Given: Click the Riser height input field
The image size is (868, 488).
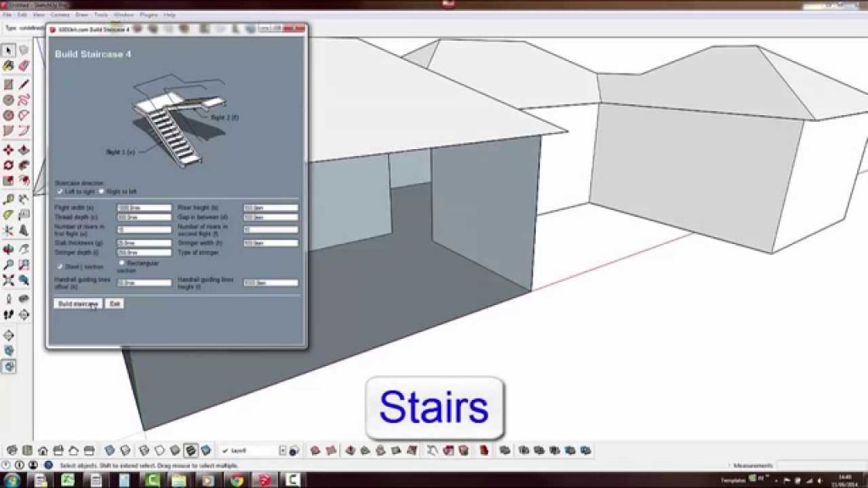Looking at the screenshot, I should (x=270, y=208).
